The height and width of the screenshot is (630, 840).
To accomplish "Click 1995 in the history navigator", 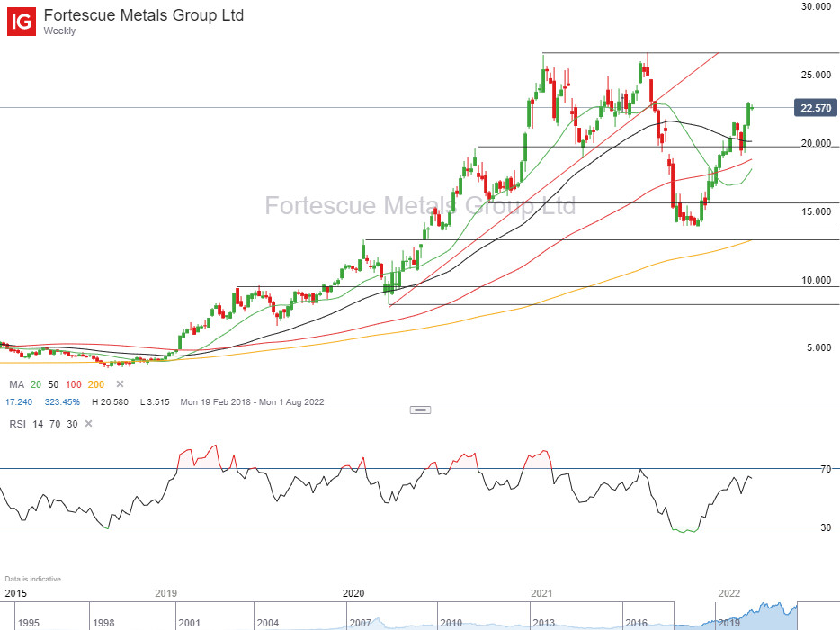I will pyautogui.click(x=29, y=623).
